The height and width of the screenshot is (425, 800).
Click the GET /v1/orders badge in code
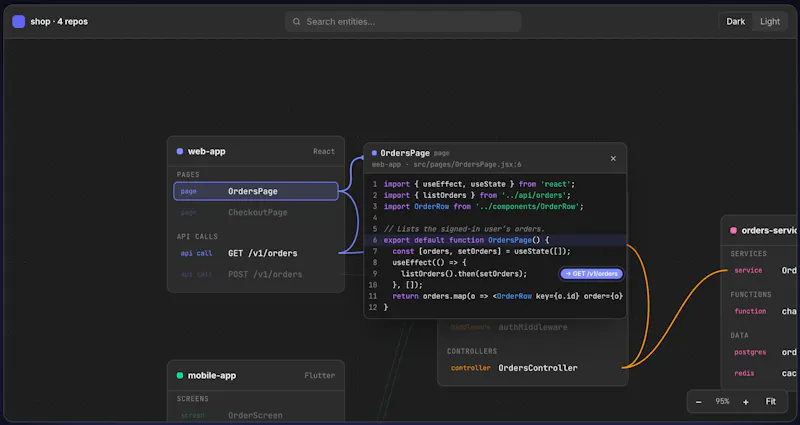(x=592, y=273)
